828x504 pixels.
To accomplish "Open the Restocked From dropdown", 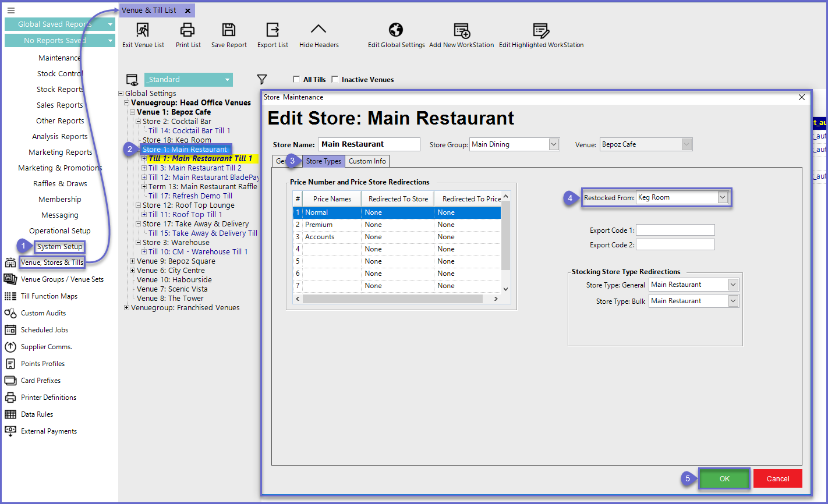I will 723,198.
